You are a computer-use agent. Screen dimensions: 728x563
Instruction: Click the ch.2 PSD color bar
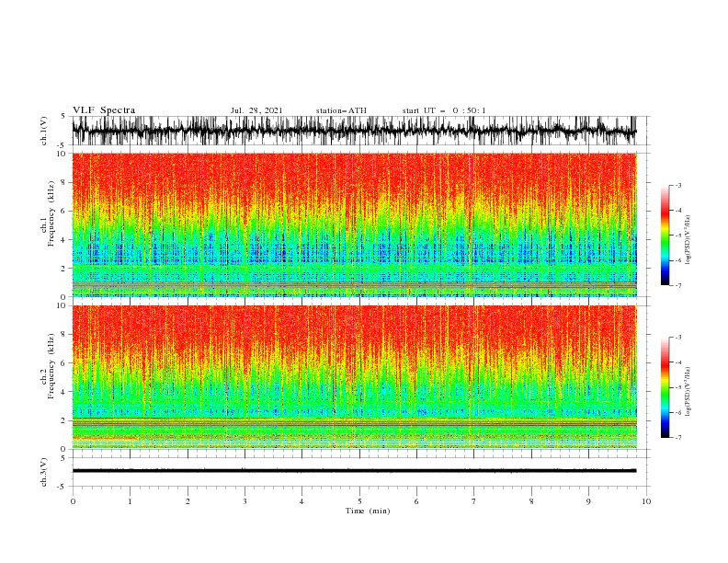tap(665, 387)
